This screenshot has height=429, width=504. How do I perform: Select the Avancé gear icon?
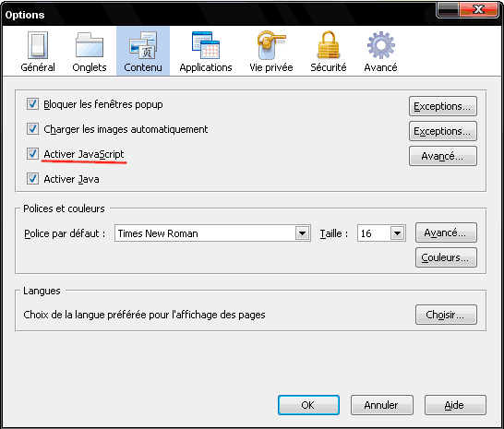(381, 45)
